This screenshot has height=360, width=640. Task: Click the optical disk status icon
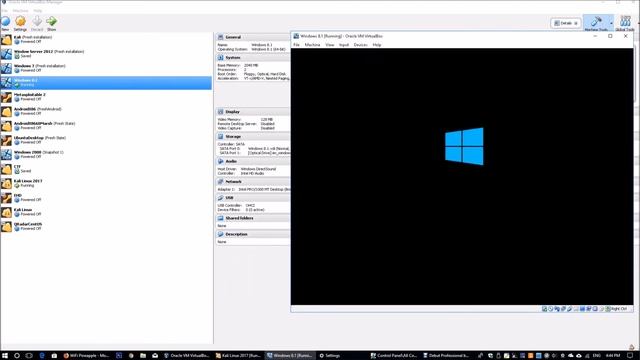[x=551, y=309]
